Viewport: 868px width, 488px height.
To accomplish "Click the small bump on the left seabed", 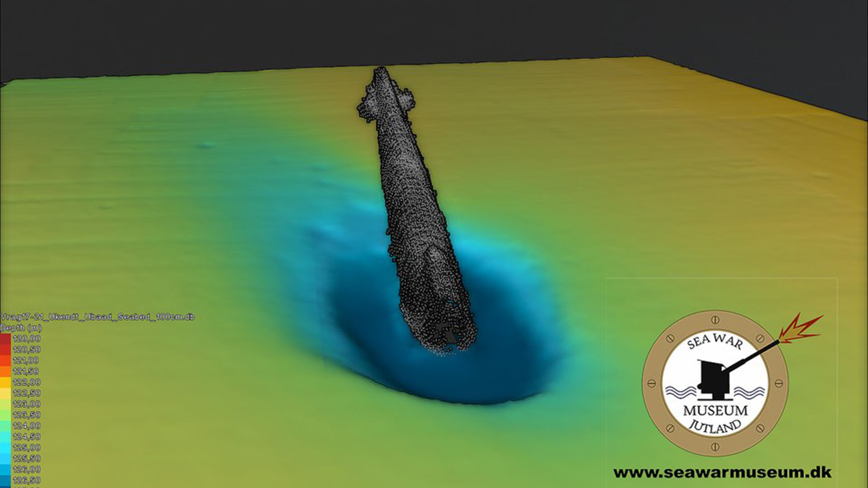I will coord(208,145).
